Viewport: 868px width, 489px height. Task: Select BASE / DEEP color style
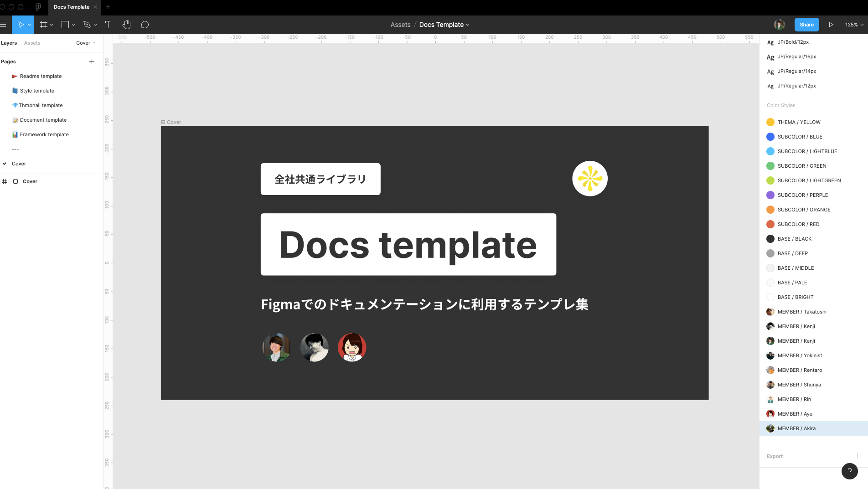(814, 253)
